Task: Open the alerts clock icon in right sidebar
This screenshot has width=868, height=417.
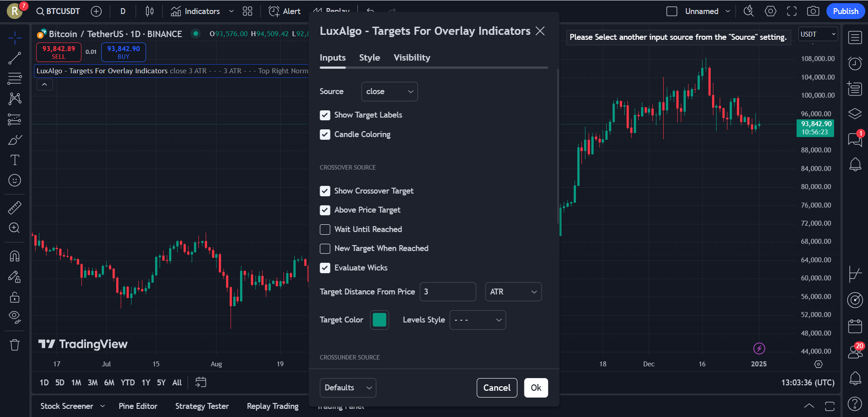Action: [854, 64]
